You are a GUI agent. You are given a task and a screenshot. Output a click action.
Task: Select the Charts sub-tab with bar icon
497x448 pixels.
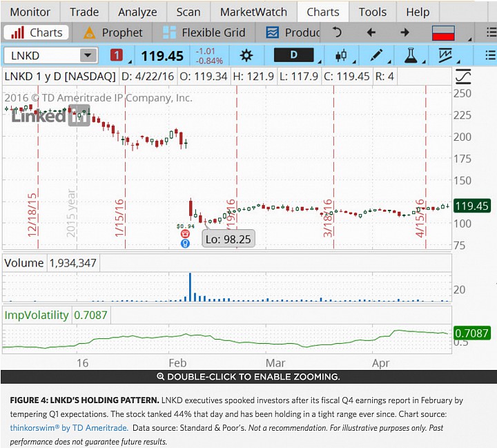(37, 32)
